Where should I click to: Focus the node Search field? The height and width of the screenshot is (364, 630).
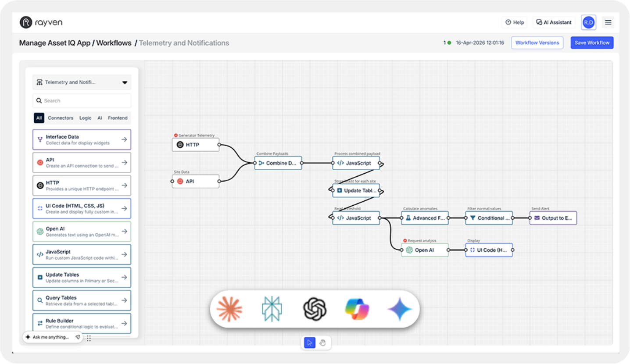(x=82, y=101)
